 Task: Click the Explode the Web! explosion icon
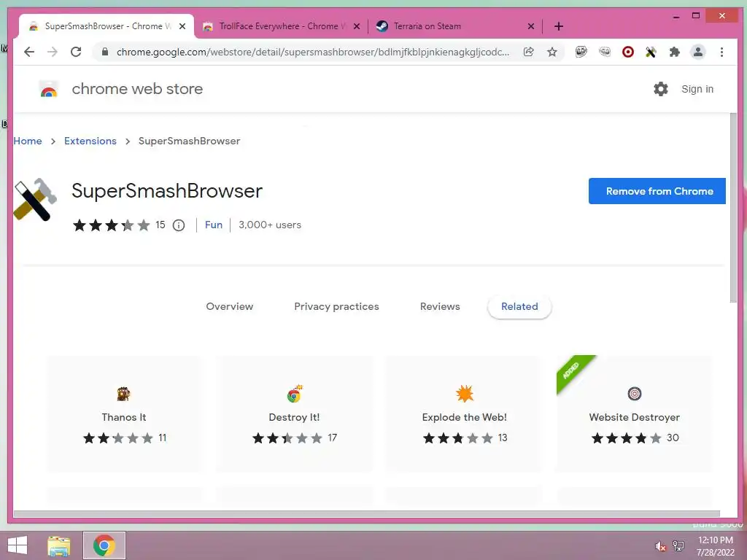[x=465, y=394]
